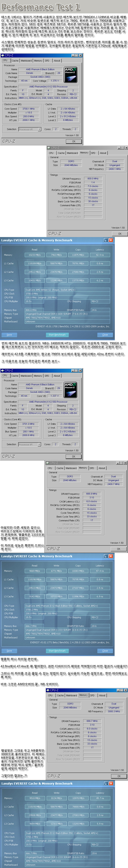The image size is (128, 868).
Task: Click Start Benchmark in Everest window with 47.4 ns
Action: [x=57, y=651]
